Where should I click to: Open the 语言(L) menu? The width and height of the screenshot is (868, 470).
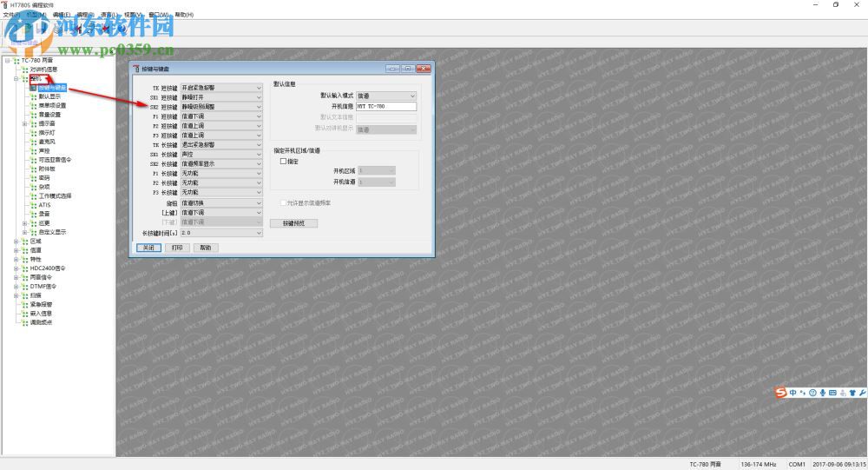point(109,15)
